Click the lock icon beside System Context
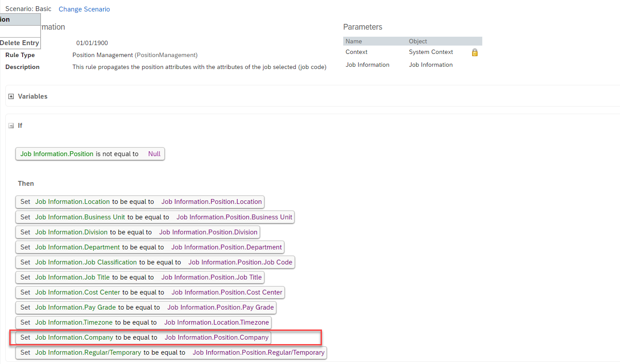Screen dimensions: 620x364 tap(475, 52)
